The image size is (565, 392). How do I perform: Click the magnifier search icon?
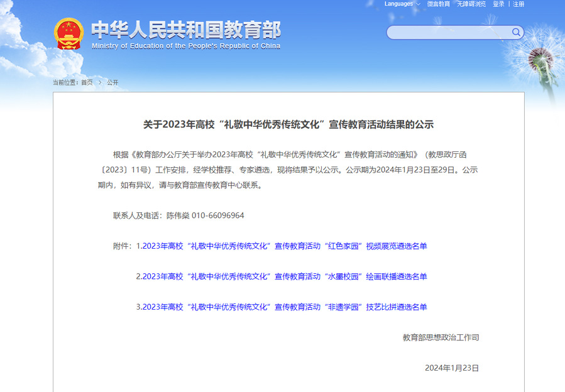[x=516, y=32]
